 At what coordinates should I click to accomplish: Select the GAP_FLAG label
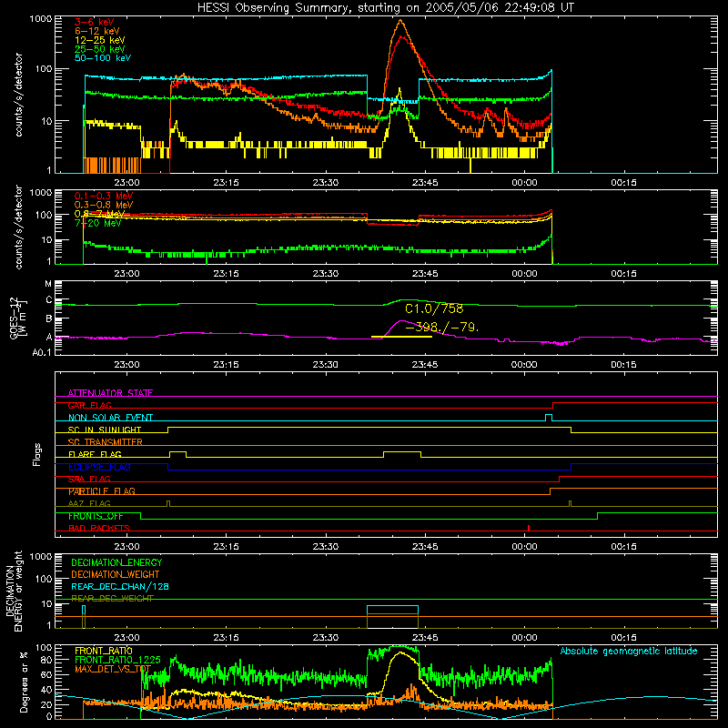[89, 405]
